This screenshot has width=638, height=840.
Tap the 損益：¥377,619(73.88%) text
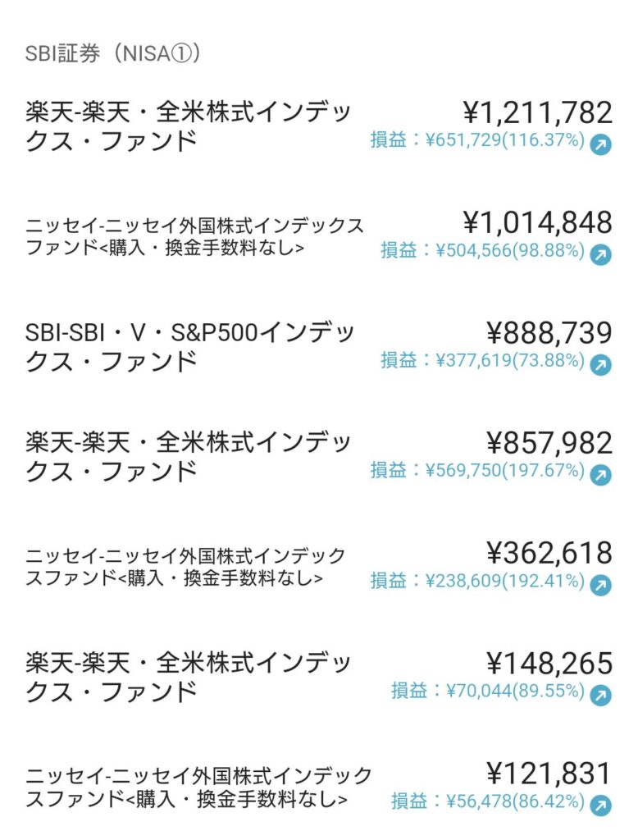coord(483,361)
